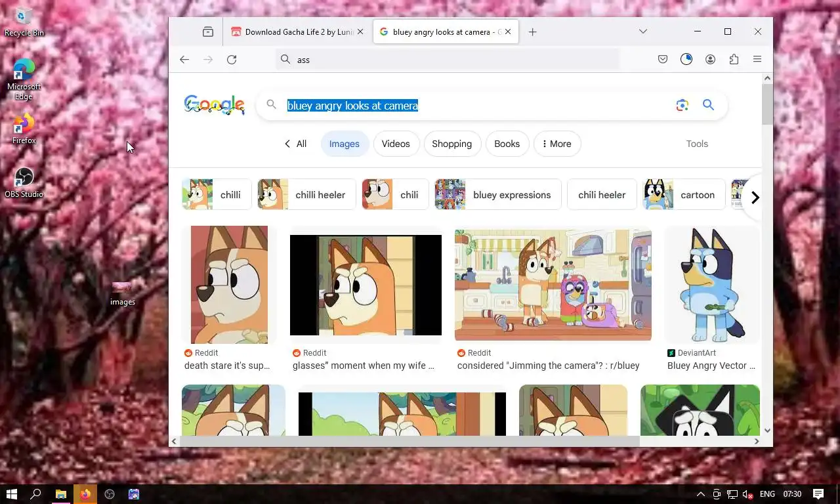
Task: Filter by bluey expressions chip
Action: tap(498, 195)
